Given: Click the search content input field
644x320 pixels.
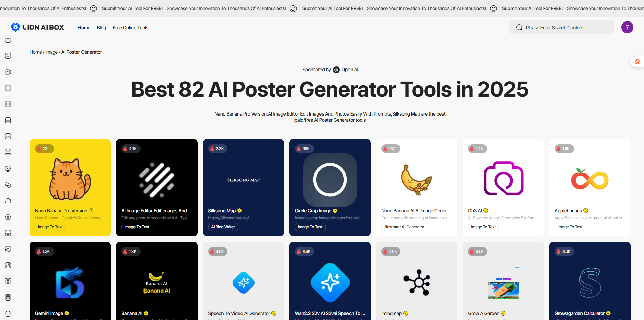Looking at the screenshot, I should [561, 27].
